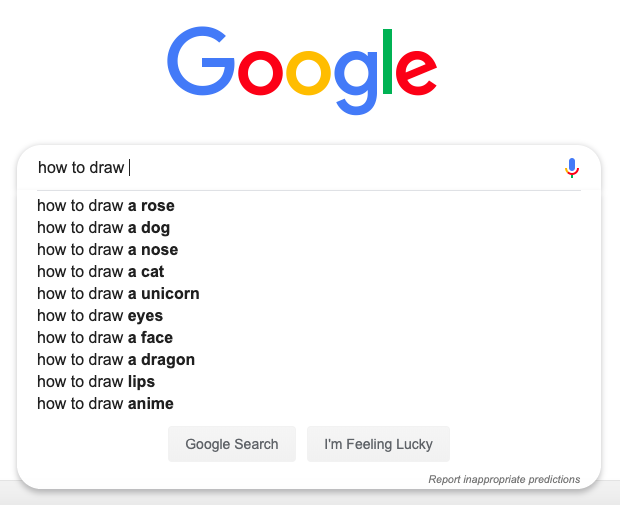Select the "how to draw lips" suggestion
Viewport: 620px width, 505px height.
click(96, 382)
